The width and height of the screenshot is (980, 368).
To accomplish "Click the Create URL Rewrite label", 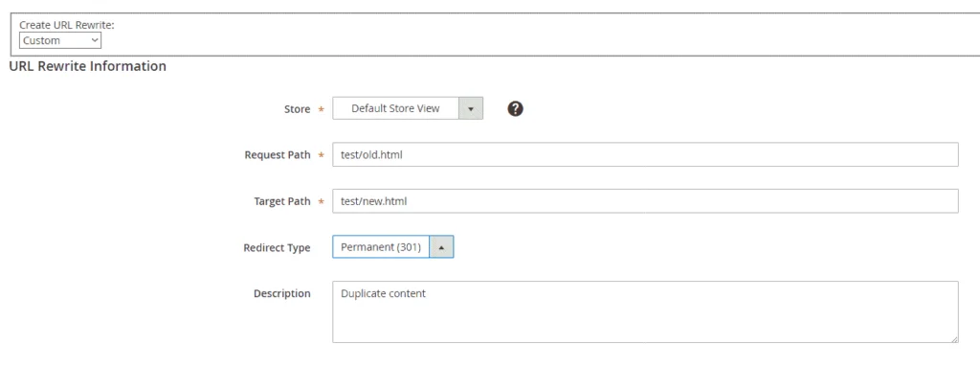I will pyautogui.click(x=67, y=25).
